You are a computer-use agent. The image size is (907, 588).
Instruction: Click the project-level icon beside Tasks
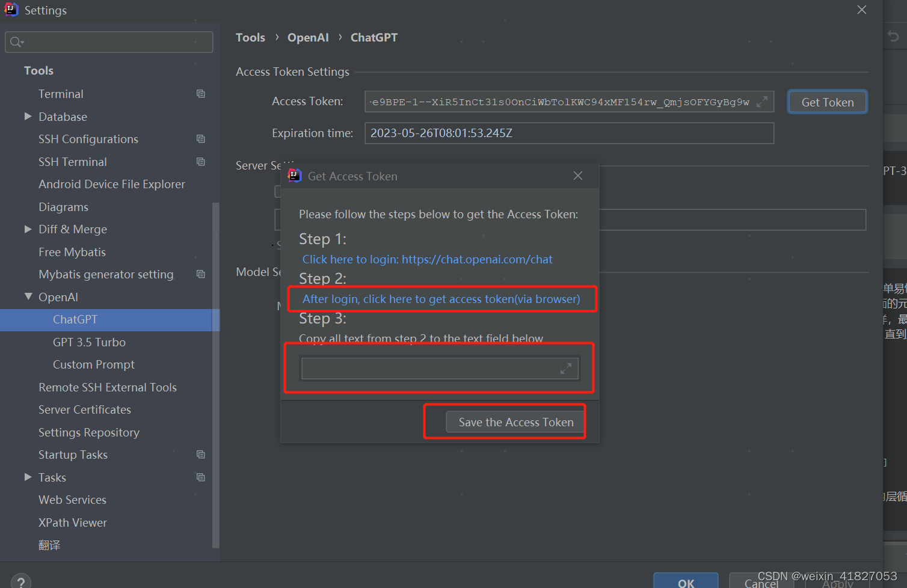201,477
